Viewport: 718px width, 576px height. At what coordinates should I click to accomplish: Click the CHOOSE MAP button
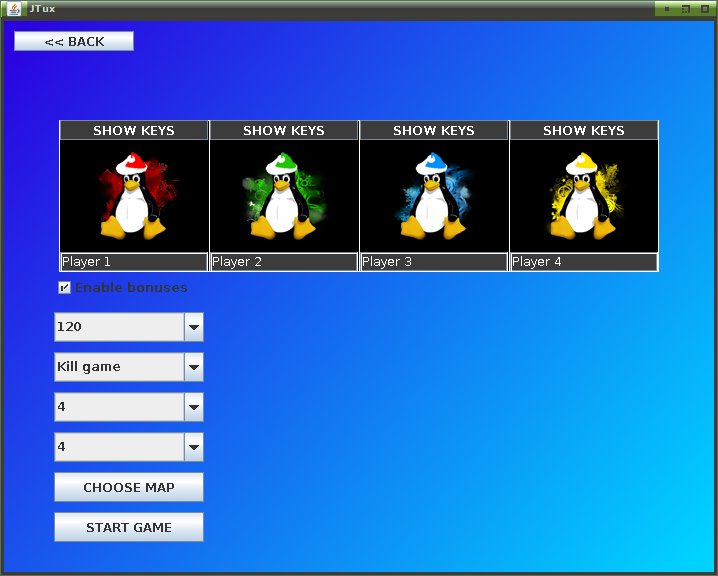129,487
